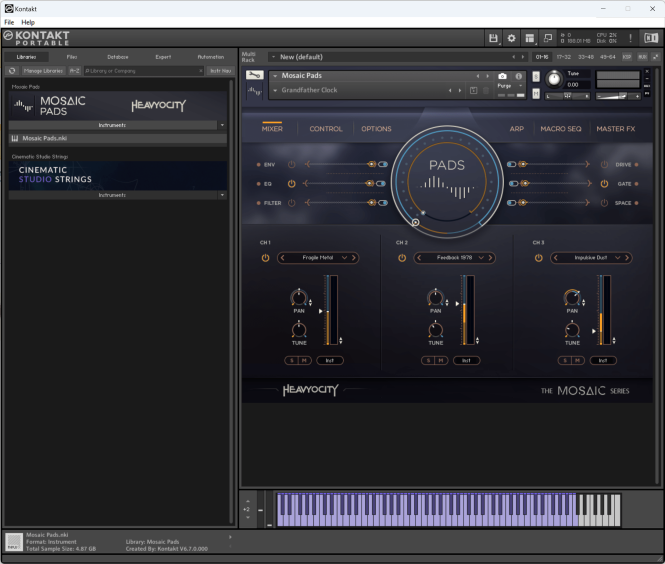The height and width of the screenshot is (564, 665).
Task: Open the Fragile Metal sound dropdown chevron
Action: (x=344, y=257)
